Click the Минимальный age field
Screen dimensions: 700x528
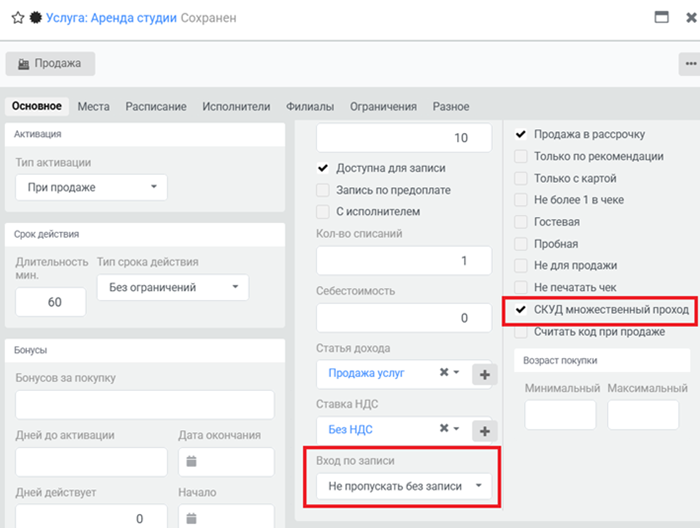pos(560,415)
